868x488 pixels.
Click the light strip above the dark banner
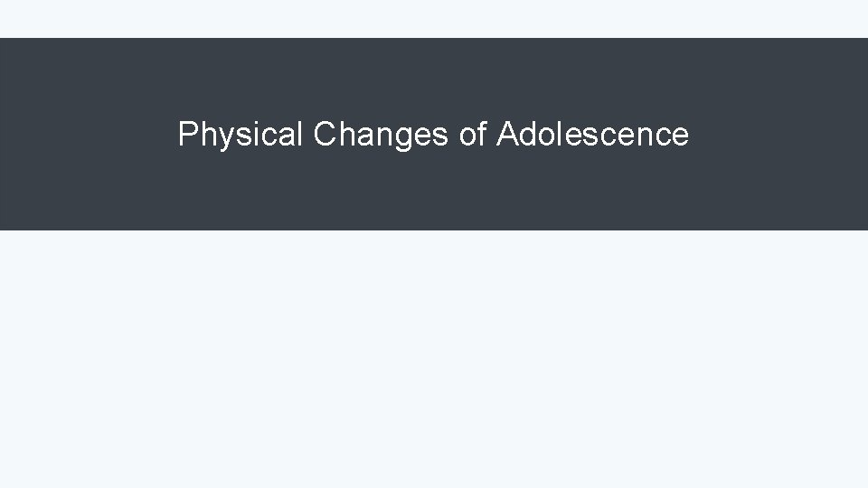pos(434,18)
